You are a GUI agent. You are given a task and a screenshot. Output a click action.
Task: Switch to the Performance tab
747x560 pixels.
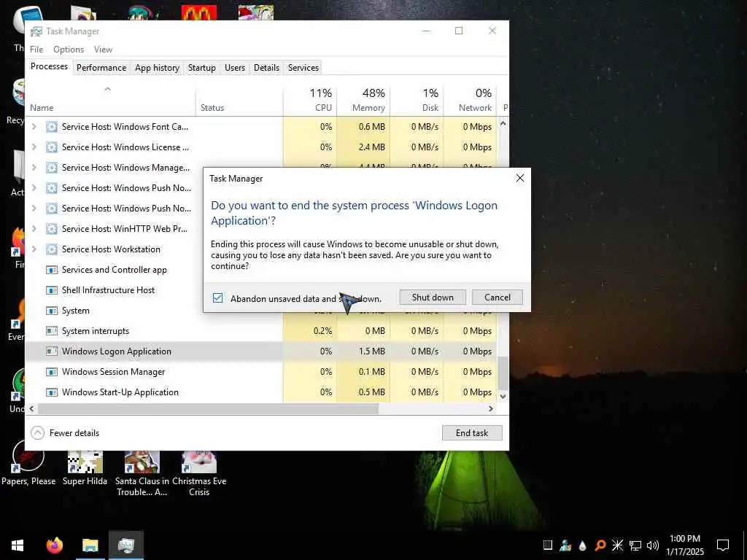point(101,68)
